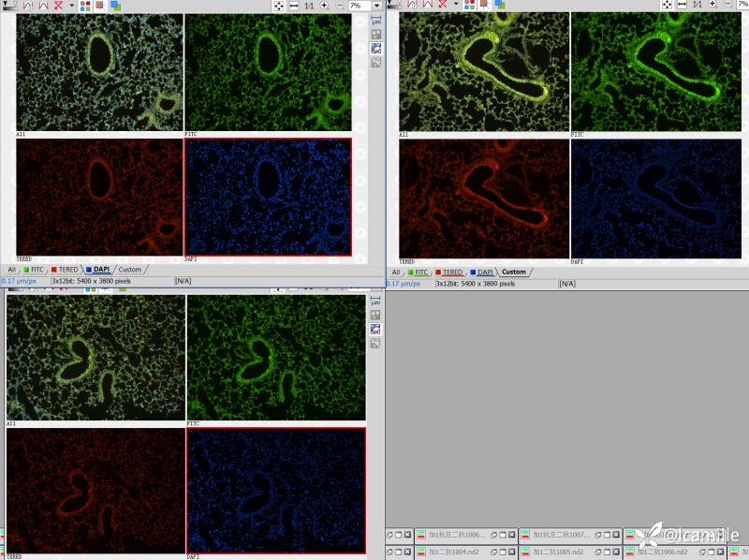Image resolution: width=749 pixels, height=560 pixels.
Task: Select FITC green pane in top-left window
Action: pyautogui.click(x=268, y=72)
